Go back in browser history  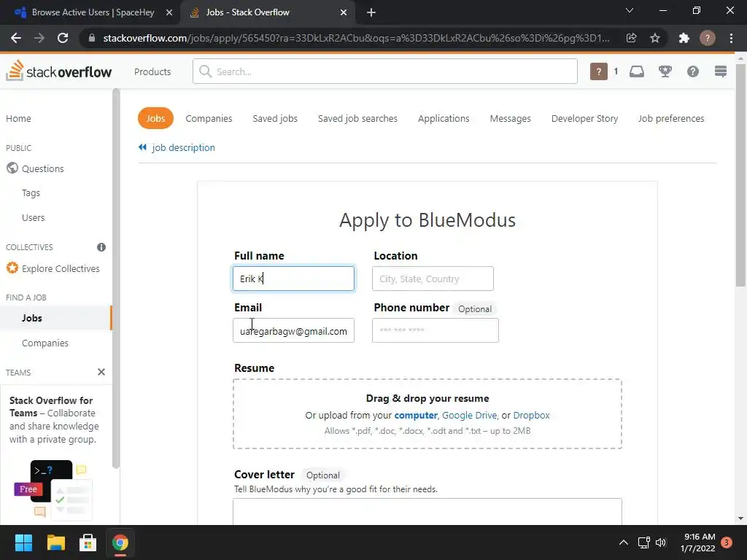coord(16,38)
